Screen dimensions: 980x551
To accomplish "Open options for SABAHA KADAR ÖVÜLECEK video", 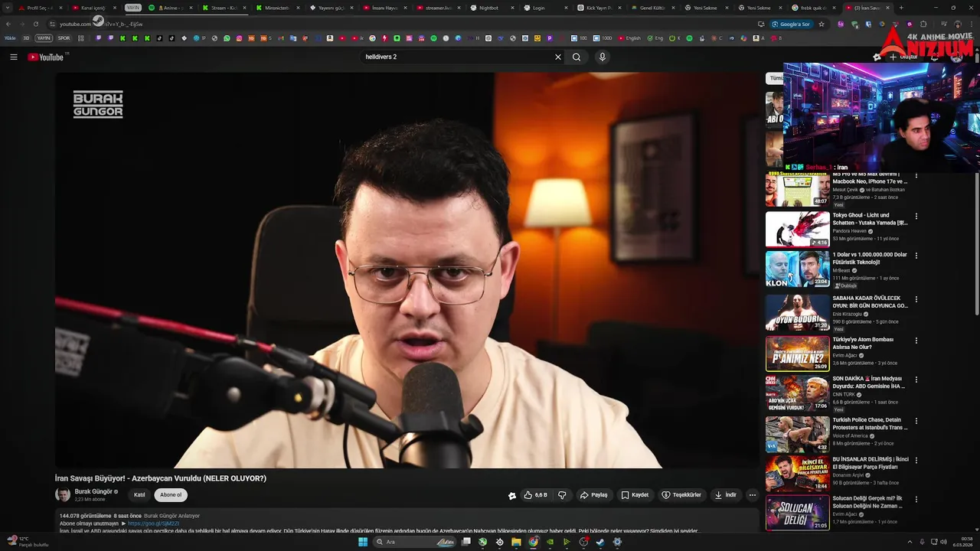I will click(916, 299).
